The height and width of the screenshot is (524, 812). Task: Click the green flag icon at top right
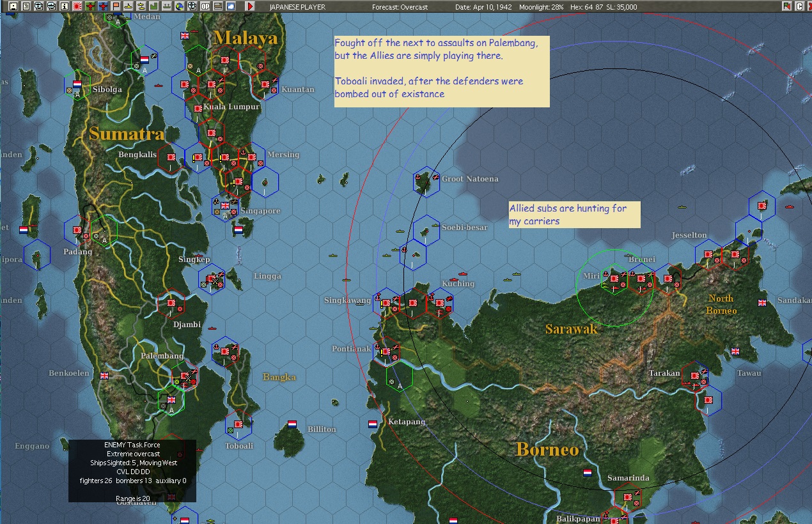[x=787, y=6]
